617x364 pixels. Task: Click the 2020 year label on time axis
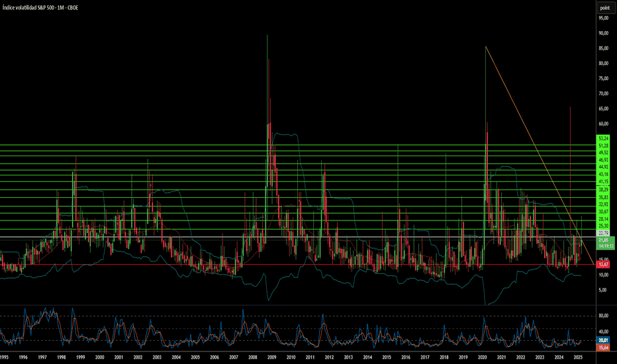(483, 357)
